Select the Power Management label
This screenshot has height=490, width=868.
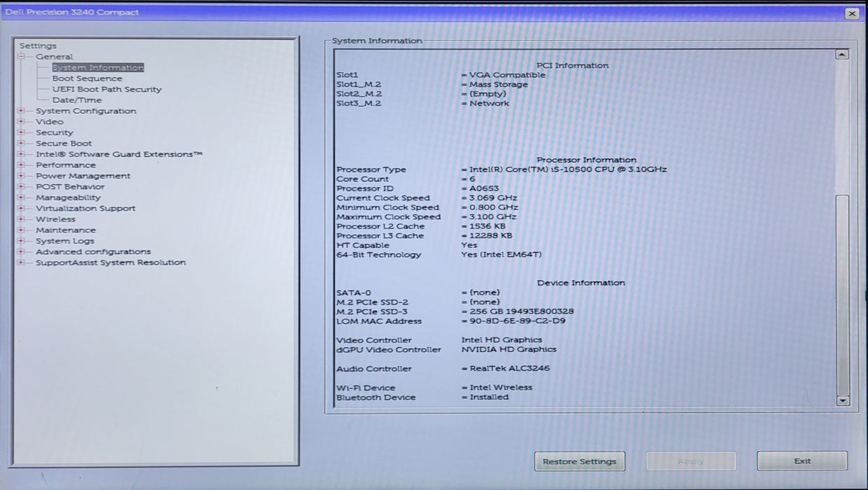click(x=83, y=176)
